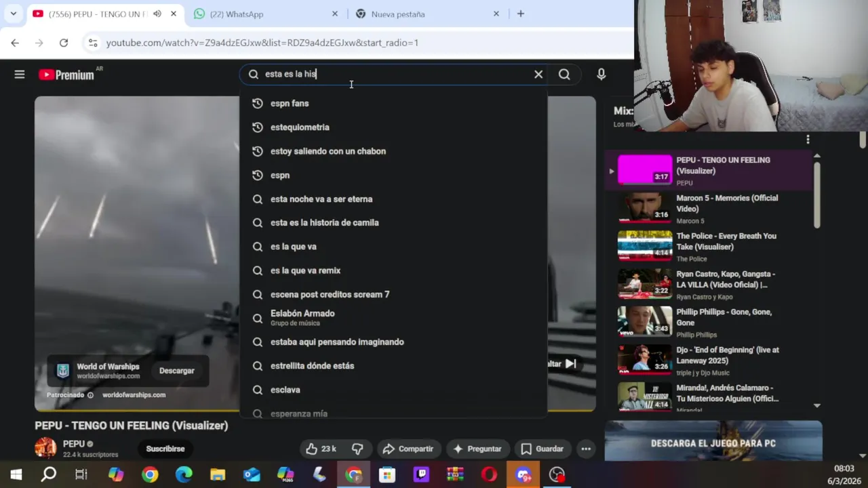Open mix playlist three-dot options
868x488 pixels.
pos(808,139)
